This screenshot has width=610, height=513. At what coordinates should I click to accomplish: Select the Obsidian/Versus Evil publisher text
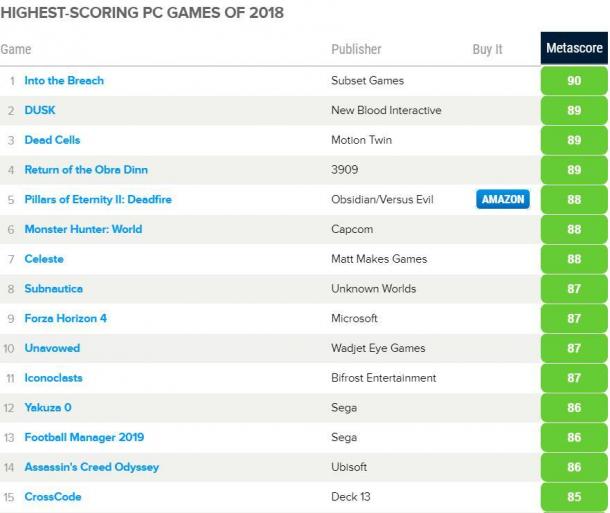click(382, 200)
